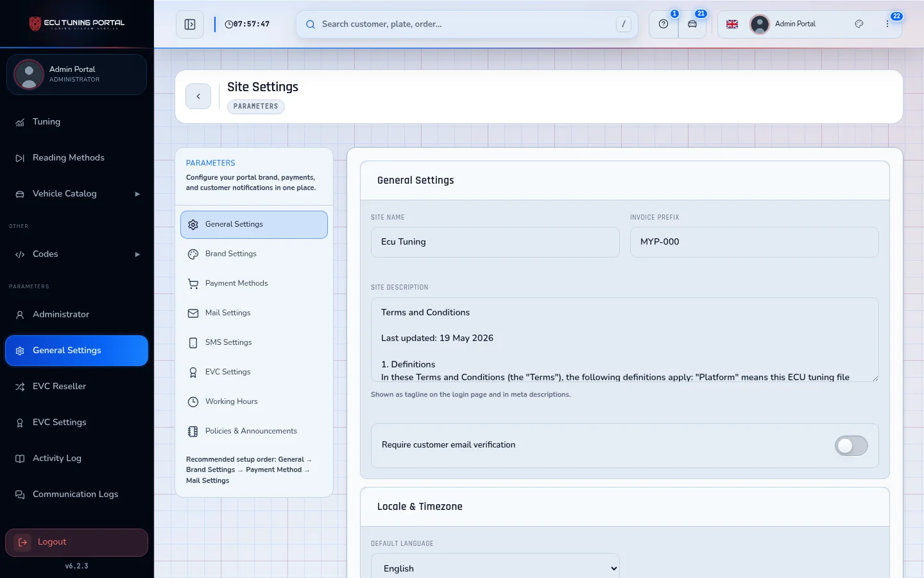
Task: Click the General Settings sidebar gear icon
Action: 20,351
